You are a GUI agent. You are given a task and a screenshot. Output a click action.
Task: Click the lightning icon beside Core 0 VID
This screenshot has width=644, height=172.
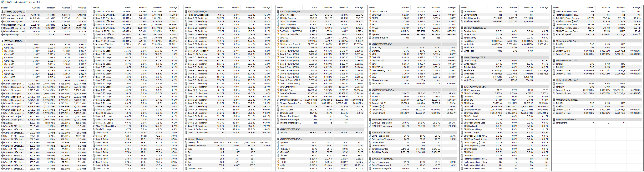[x=3, y=44]
